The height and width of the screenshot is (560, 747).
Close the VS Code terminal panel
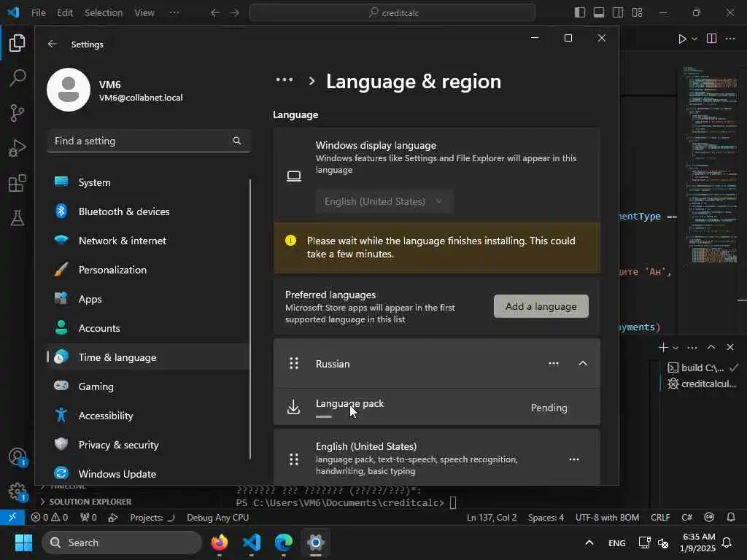click(730, 348)
